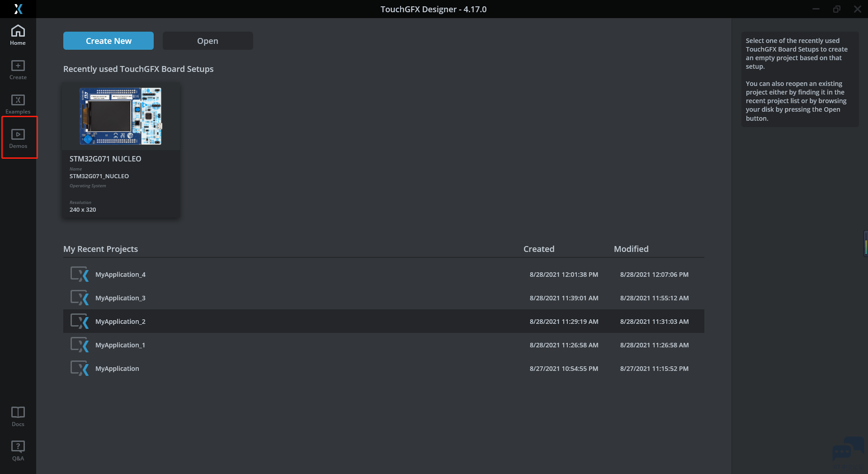This screenshot has height=474, width=868.
Task: Click the Open button
Action: [x=208, y=41]
